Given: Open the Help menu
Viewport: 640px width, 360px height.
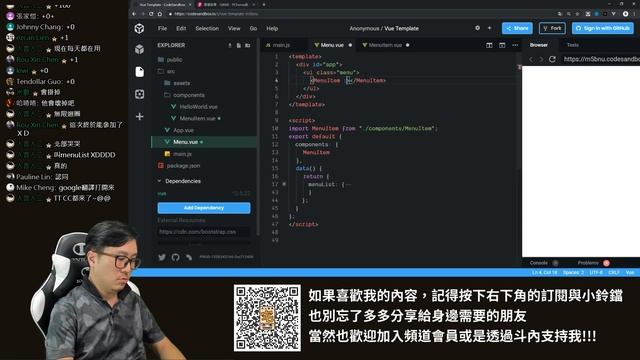Looking at the screenshot, I should tap(272, 29).
